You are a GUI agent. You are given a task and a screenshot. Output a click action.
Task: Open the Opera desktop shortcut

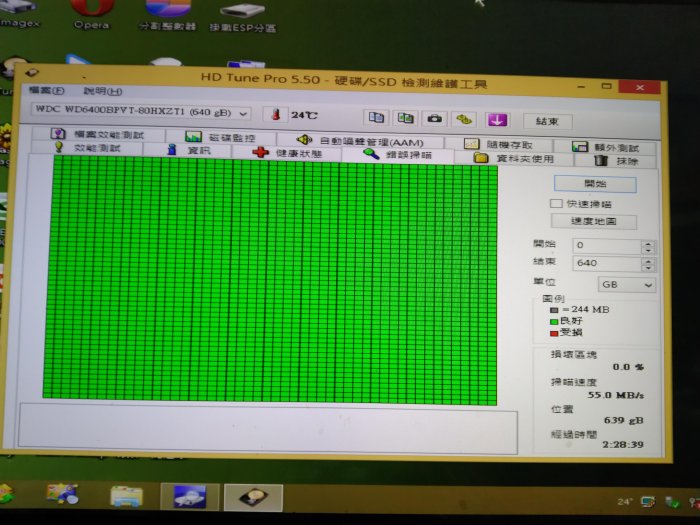91,10
